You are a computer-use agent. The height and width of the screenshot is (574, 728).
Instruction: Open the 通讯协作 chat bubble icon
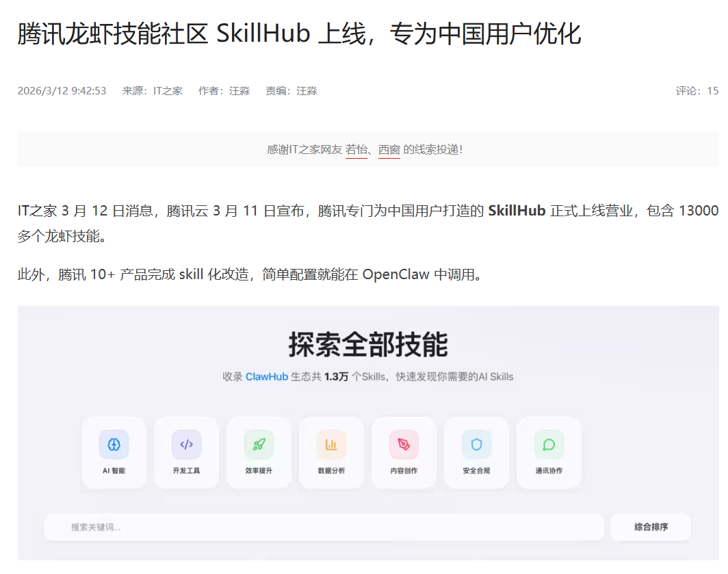(549, 445)
